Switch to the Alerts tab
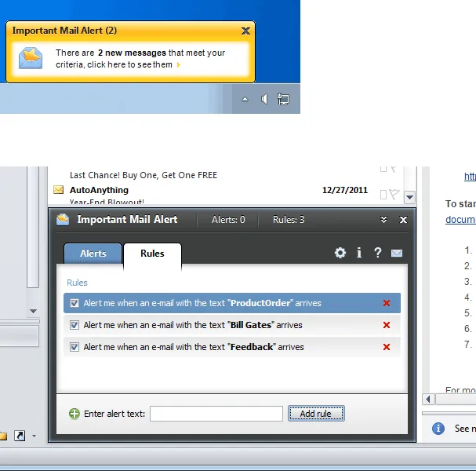476x471 pixels. pos(93,253)
